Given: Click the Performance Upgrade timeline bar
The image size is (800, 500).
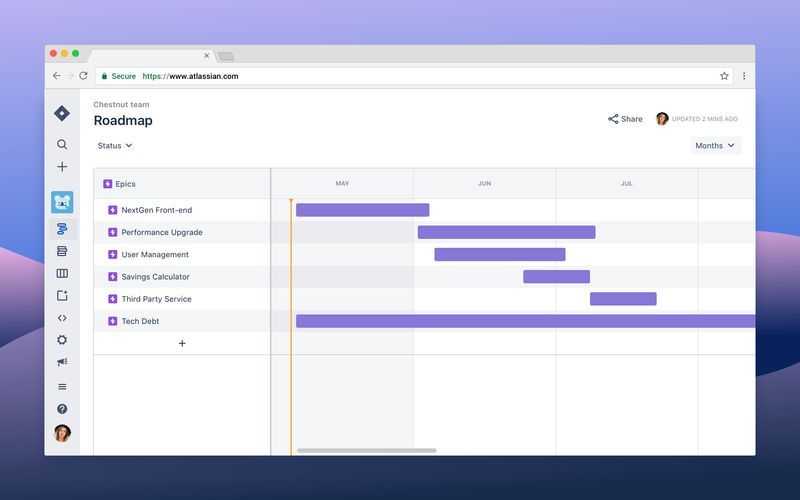Looking at the screenshot, I should (506, 232).
